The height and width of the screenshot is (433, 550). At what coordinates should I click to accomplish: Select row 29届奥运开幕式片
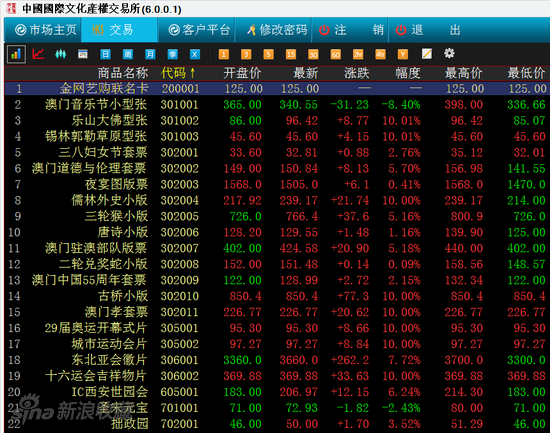[x=277, y=328]
